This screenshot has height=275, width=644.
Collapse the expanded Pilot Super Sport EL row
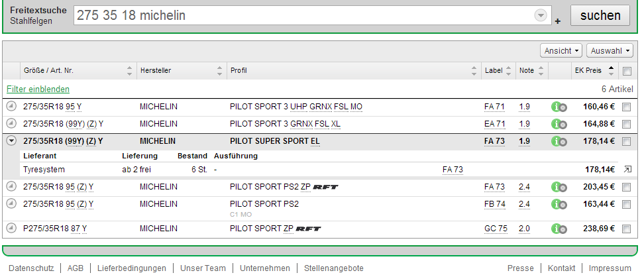point(11,140)
